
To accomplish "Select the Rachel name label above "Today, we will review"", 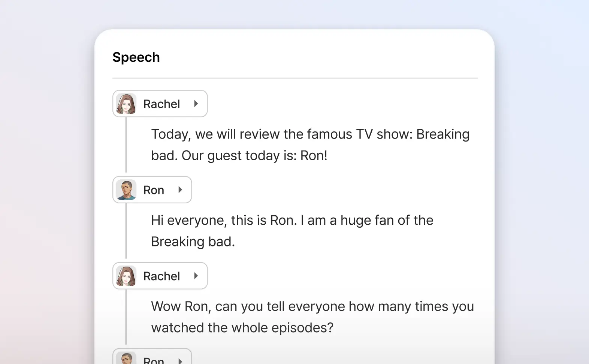I will [161, 104].
